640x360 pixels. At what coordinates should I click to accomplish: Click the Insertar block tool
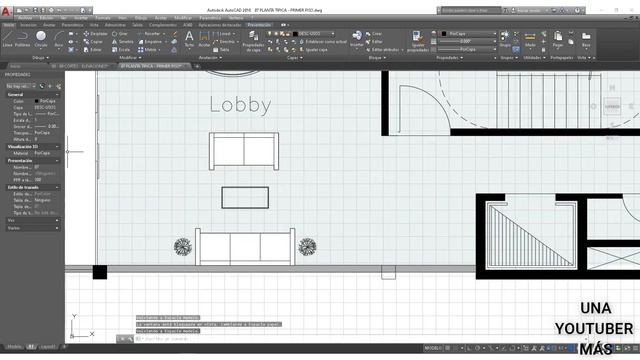(x=356, y=39)
